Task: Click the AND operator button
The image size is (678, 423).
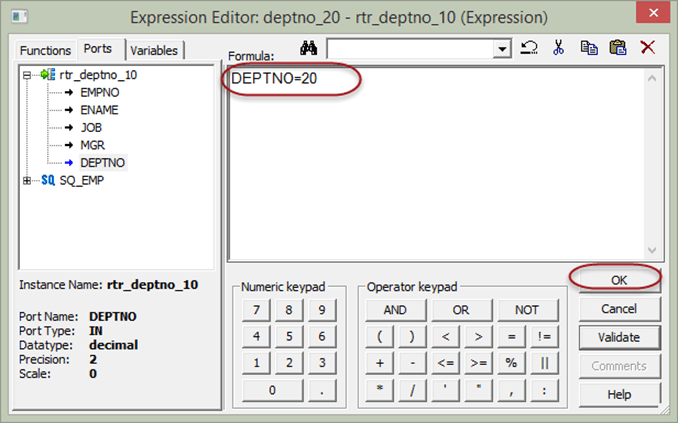Action: pyautogui.click(x=395, y=310)
